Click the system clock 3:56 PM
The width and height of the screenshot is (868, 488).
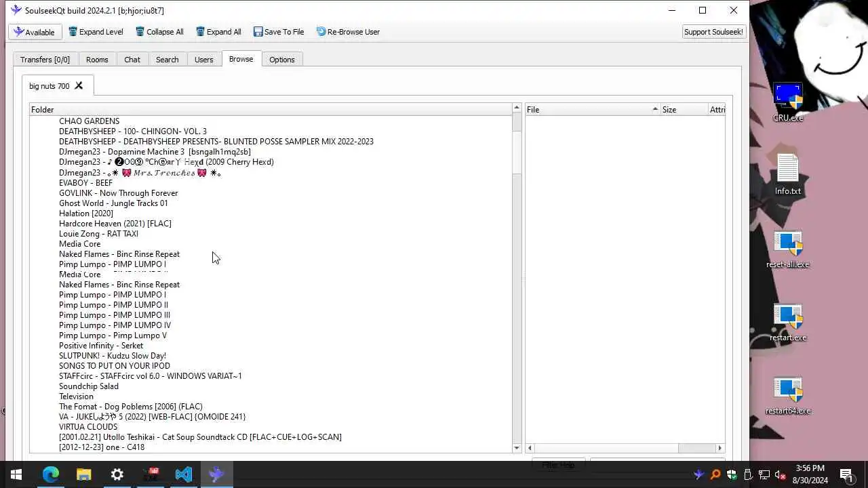pyautogui.click(x=810, y=474)
